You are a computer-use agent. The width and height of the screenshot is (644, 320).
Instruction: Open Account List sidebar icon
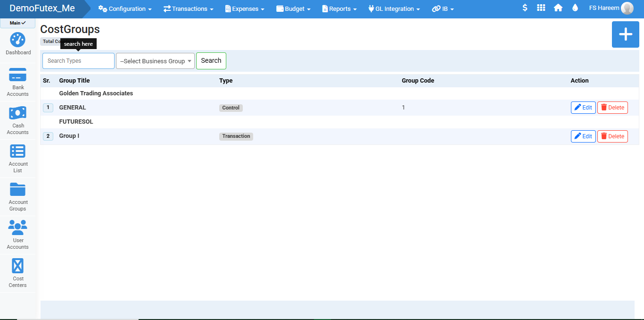18,152
